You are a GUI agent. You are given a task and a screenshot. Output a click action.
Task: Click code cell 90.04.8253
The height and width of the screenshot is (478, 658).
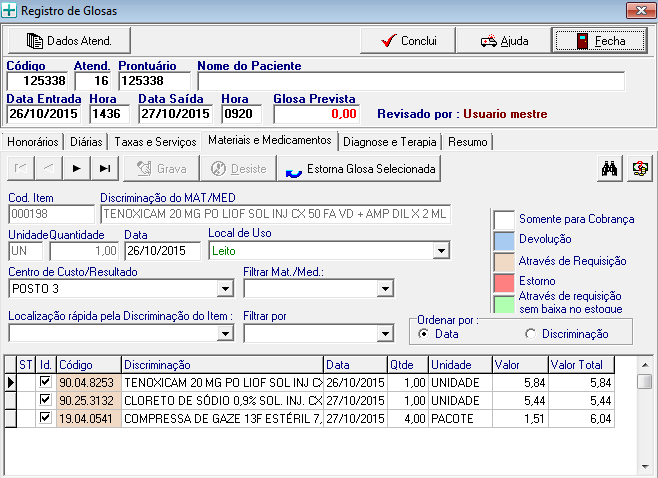point(89,382)
